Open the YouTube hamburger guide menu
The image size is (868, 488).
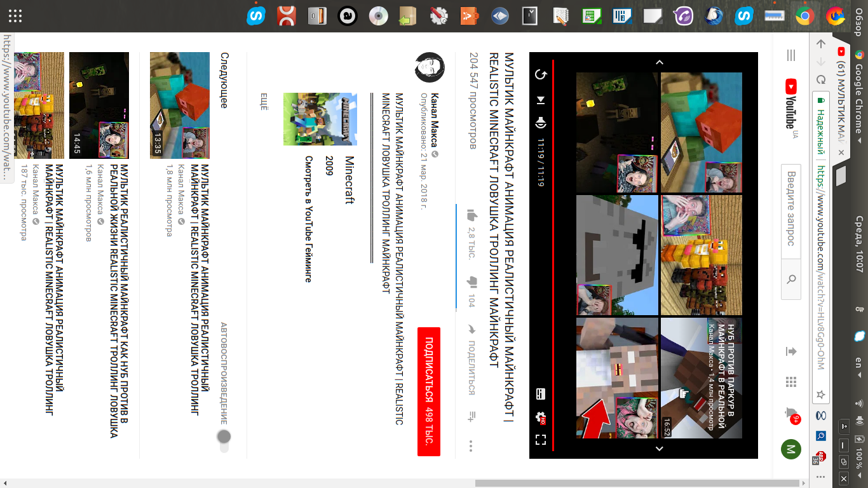coord(791,55)
